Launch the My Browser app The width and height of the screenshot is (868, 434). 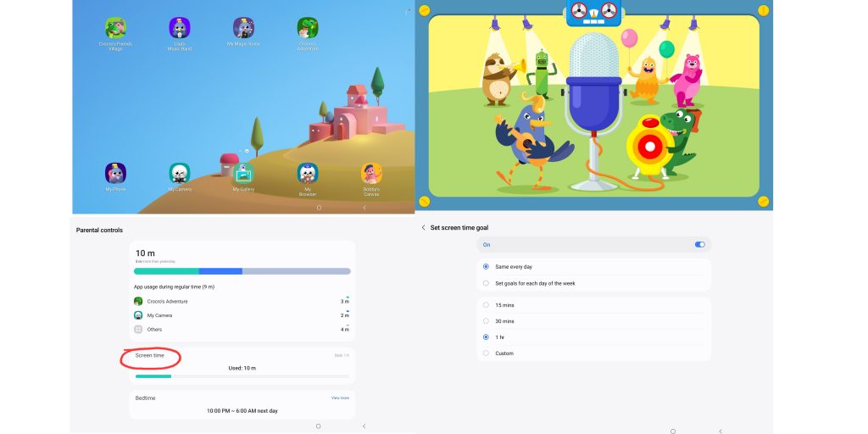(x=308, y=174)
